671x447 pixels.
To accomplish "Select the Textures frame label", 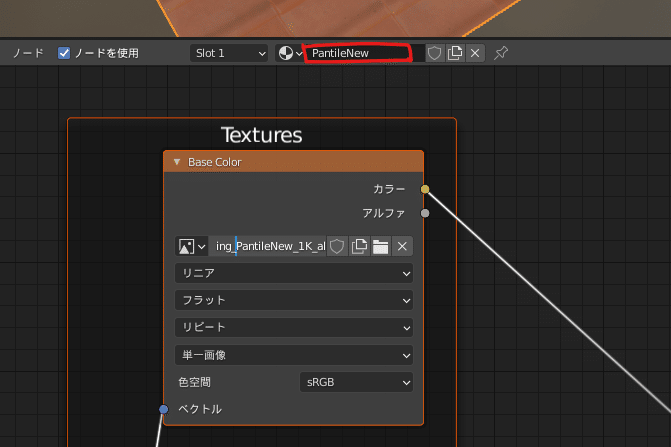I will 261,135.
